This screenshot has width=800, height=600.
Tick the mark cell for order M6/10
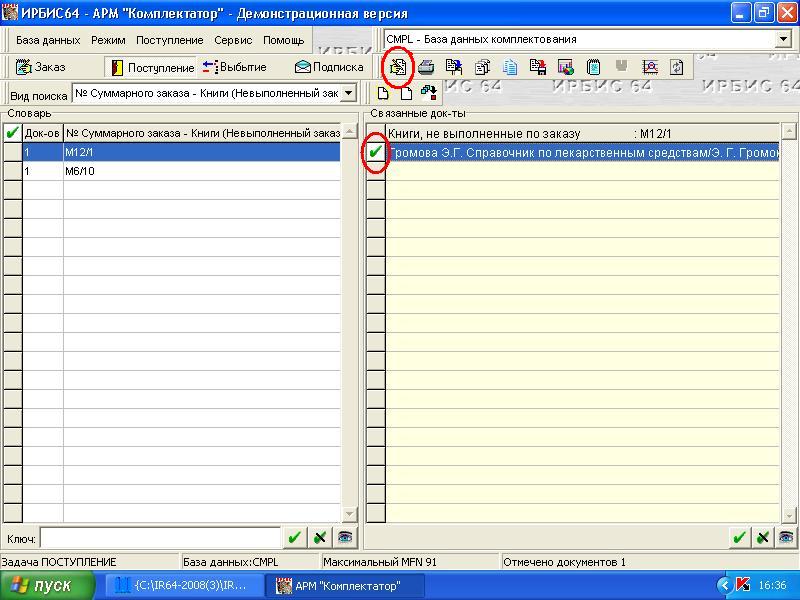click(12, 171)
